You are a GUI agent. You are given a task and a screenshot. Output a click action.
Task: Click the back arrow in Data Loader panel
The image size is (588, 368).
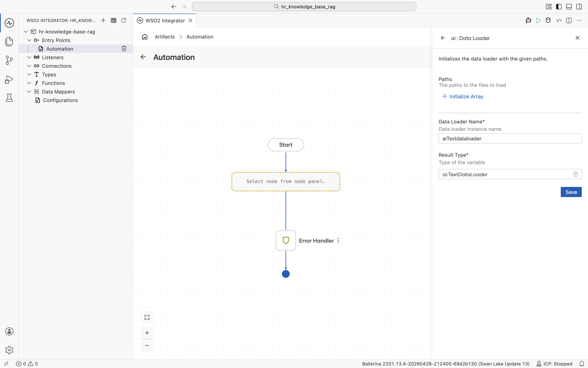point(443,38)
